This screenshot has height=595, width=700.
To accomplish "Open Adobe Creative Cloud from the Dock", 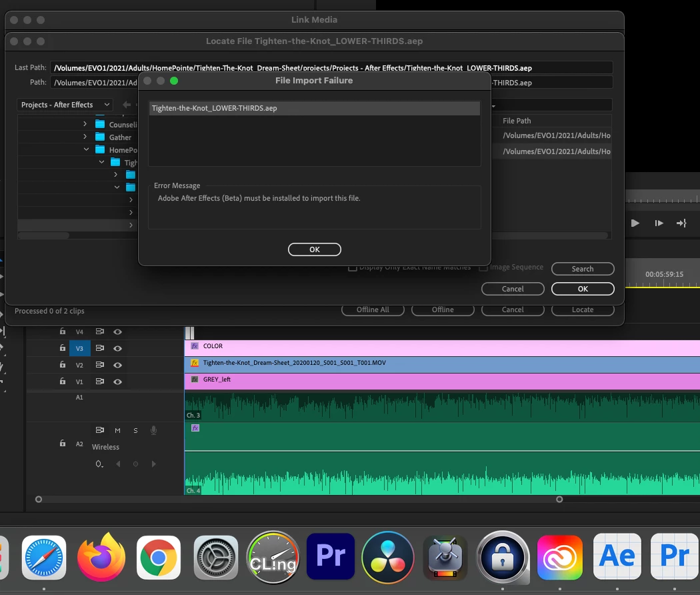I will point(560,558).
